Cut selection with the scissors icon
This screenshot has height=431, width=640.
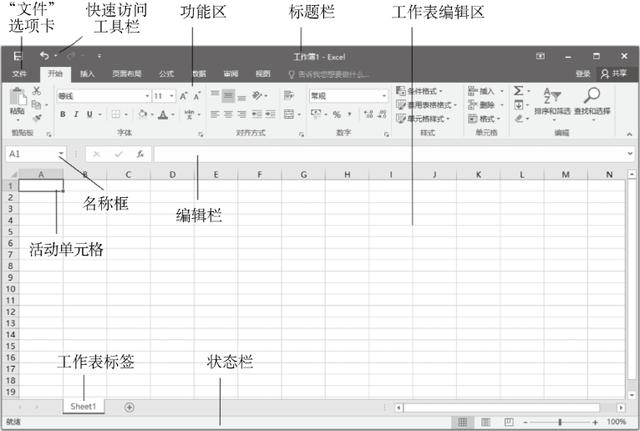coord(37,91)
